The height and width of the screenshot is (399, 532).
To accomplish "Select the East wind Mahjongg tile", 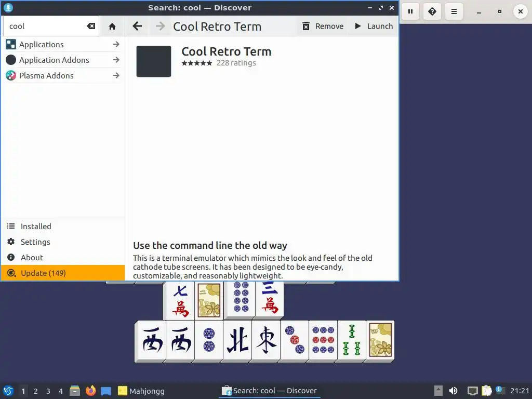I will (266, 340).
